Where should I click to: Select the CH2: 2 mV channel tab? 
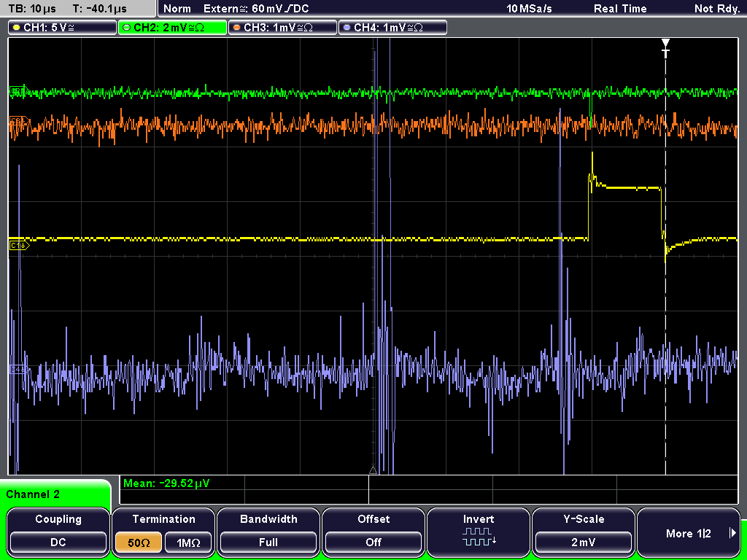click(x=172, y=28)
